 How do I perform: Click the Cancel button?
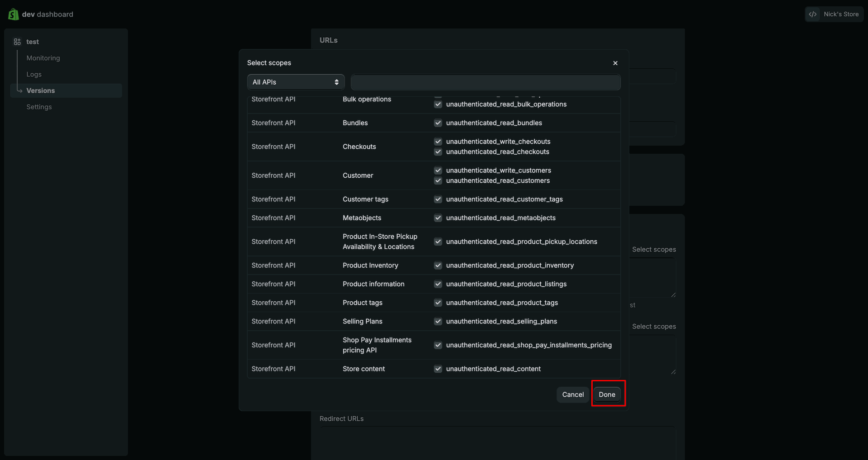(573, 394)
